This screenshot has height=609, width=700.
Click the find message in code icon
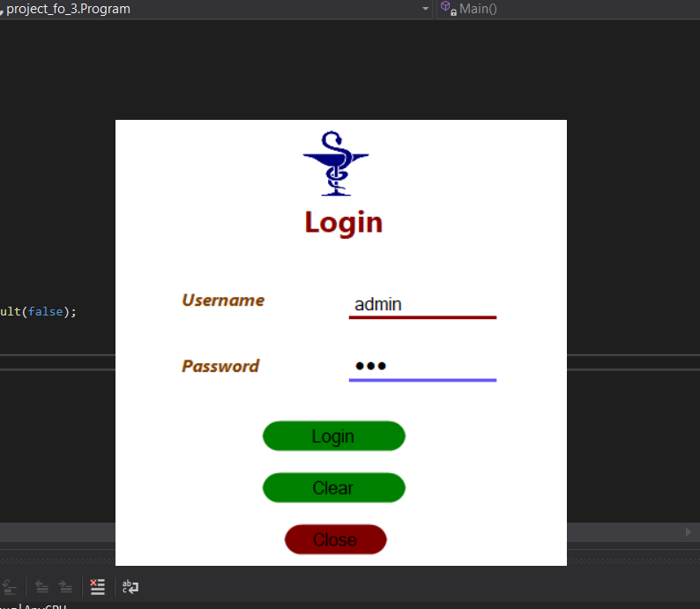click(10, 587)
